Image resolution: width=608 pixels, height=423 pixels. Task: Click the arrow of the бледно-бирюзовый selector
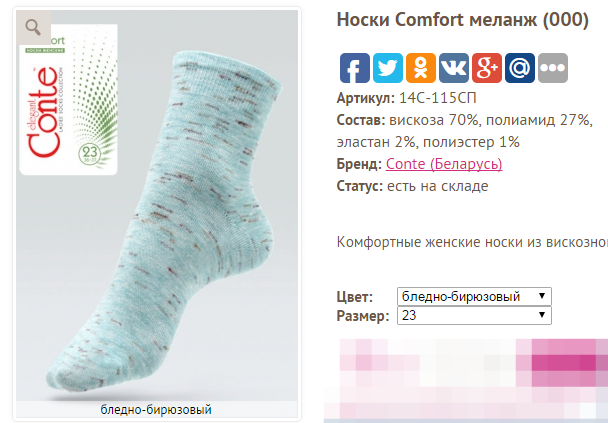[x=542, y=296]
